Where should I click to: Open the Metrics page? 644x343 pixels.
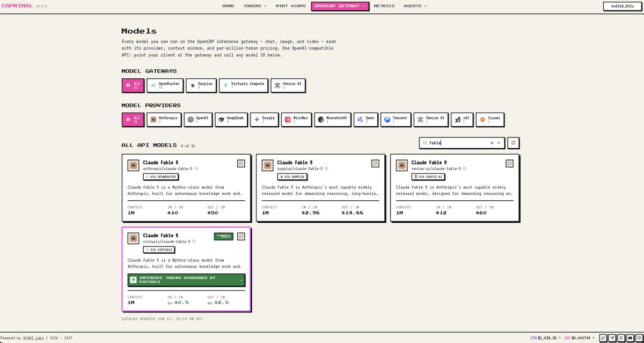coord(384,6)
